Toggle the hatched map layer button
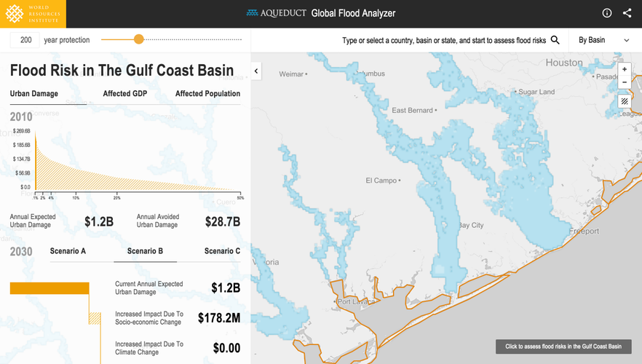 pos(625,100)
